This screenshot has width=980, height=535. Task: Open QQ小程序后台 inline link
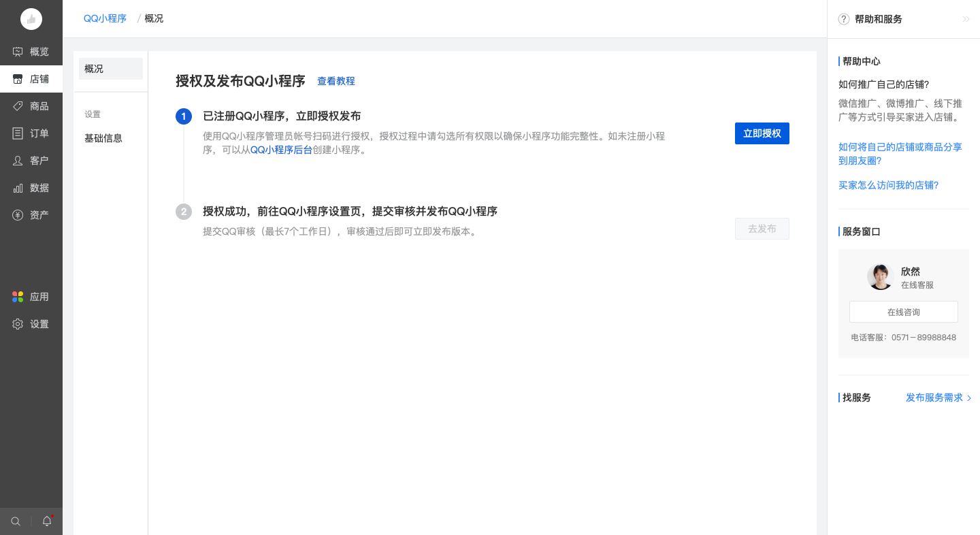click(281, 150)
